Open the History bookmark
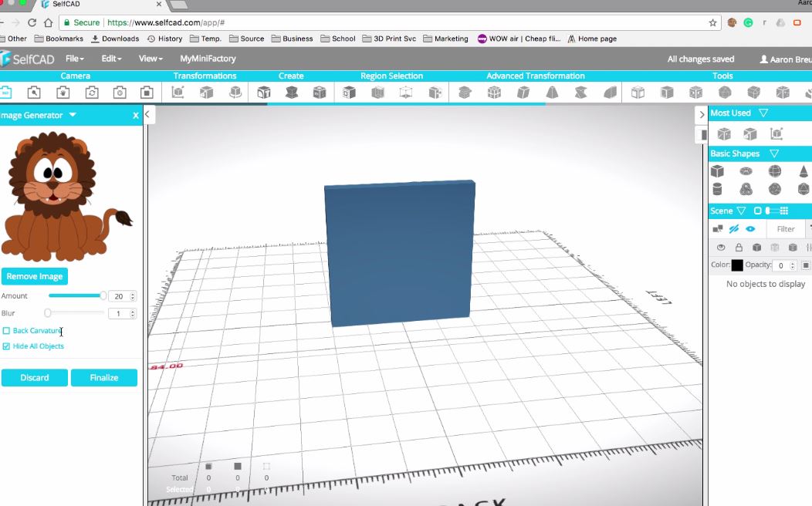This screenshot has height=506, width=812. [x=164, y=39]
